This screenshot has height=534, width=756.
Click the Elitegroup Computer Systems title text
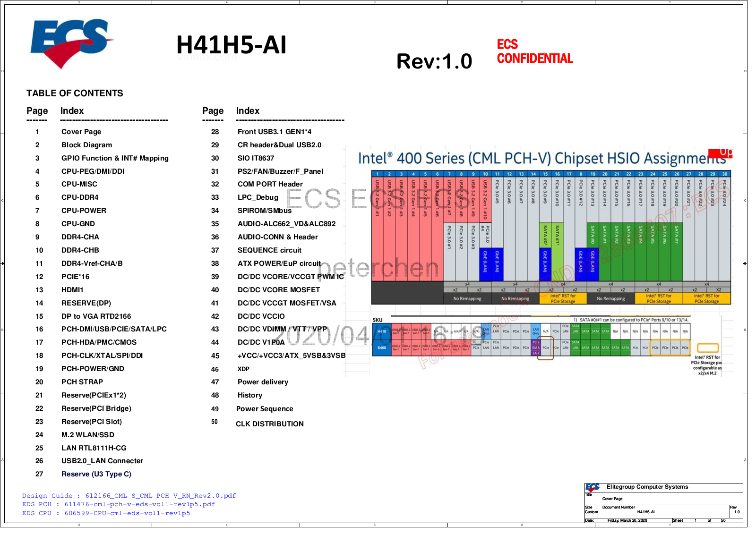click(x=647, y=487)
